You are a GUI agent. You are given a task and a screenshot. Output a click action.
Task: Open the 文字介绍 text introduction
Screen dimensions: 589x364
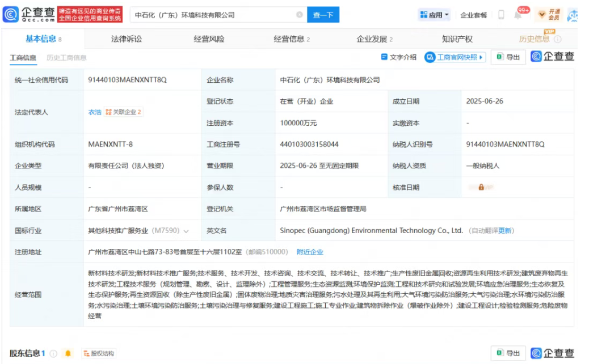[x=398, y=57]
